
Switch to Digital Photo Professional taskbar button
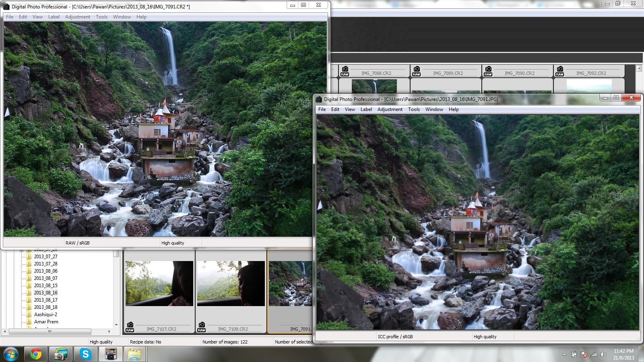coord(110,354)
